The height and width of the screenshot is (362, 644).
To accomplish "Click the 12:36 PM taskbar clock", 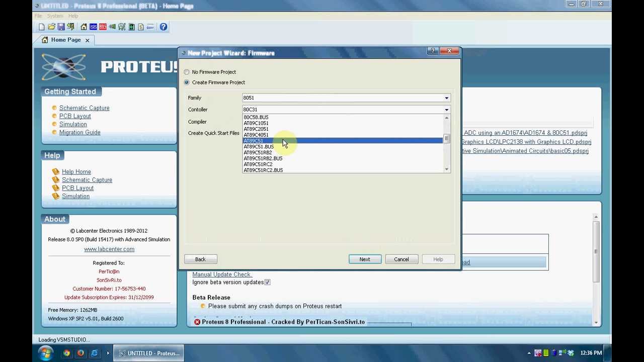I will (x=591, y=353).
